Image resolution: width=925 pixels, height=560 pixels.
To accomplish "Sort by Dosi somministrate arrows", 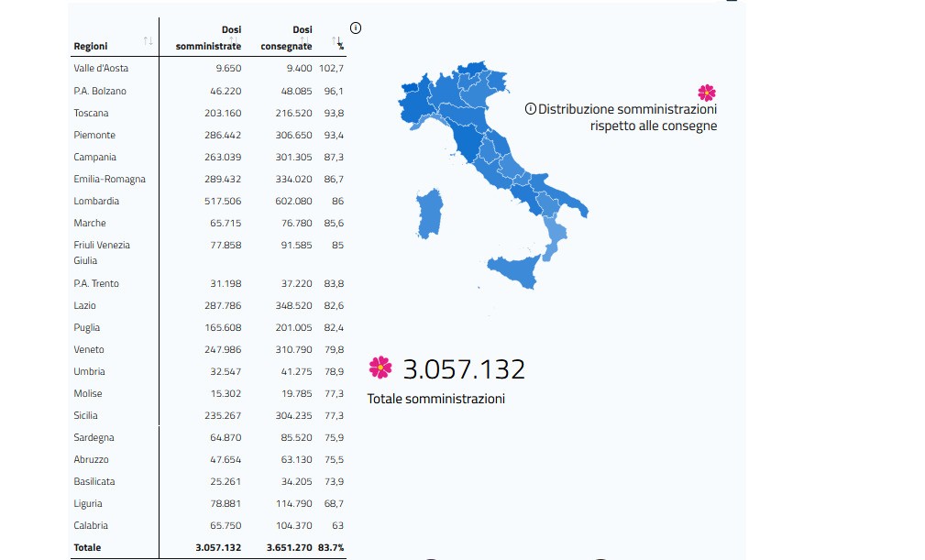I will [234, 40].
